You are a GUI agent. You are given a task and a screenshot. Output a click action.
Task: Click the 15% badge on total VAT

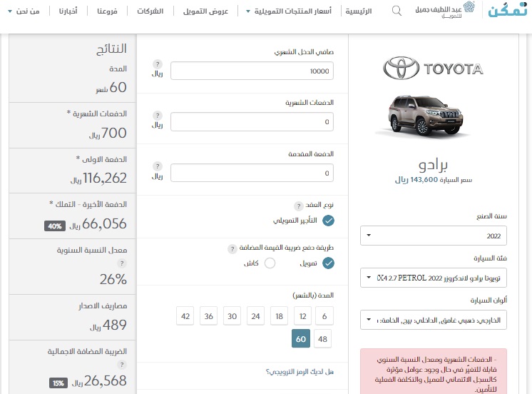(x=58, y=383)
